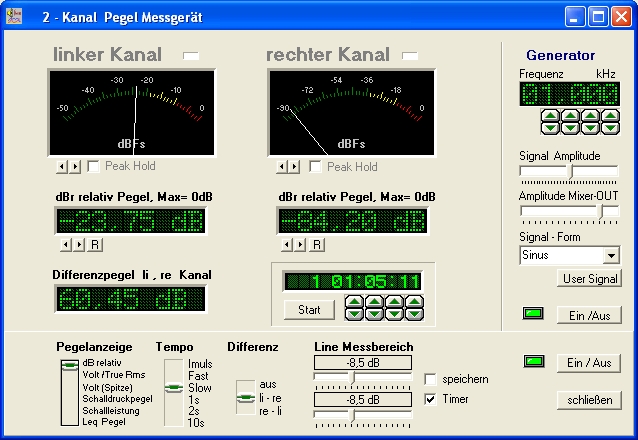Uncheck the Timer checkbox

click(x=431, y=399)
